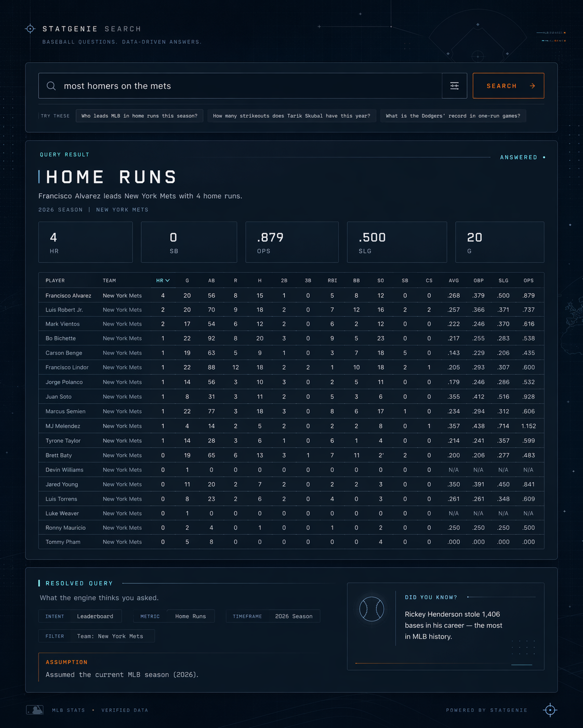Sort table by TEAM column header
Screen dimensions: 583x728
[x=109, y=280]
